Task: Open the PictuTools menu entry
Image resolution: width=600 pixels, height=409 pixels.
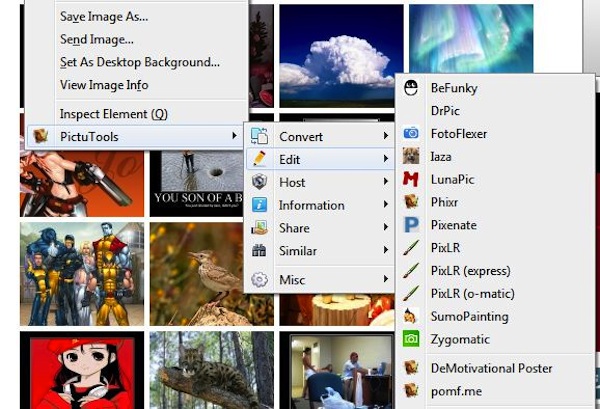Action: coord(136,137)
